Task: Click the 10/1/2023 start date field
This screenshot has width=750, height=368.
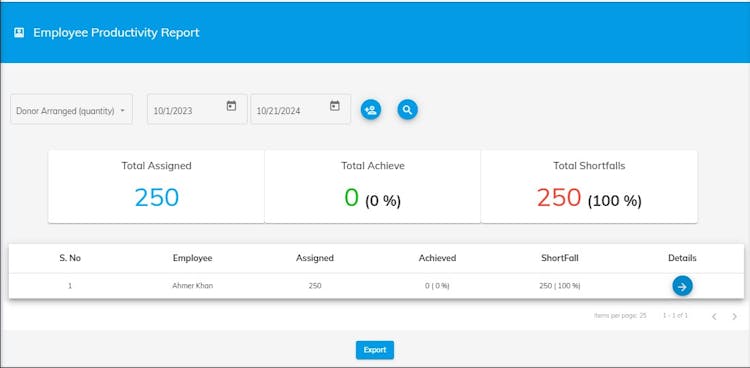Action: pos(197,109)
